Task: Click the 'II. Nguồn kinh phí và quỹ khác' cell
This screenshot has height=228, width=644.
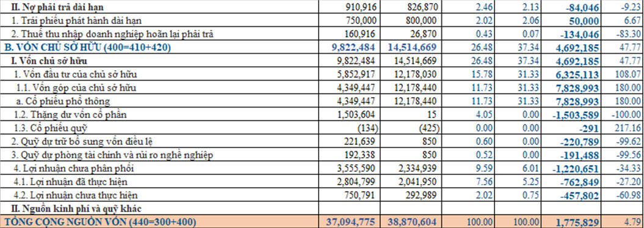Action: point(159,208)
